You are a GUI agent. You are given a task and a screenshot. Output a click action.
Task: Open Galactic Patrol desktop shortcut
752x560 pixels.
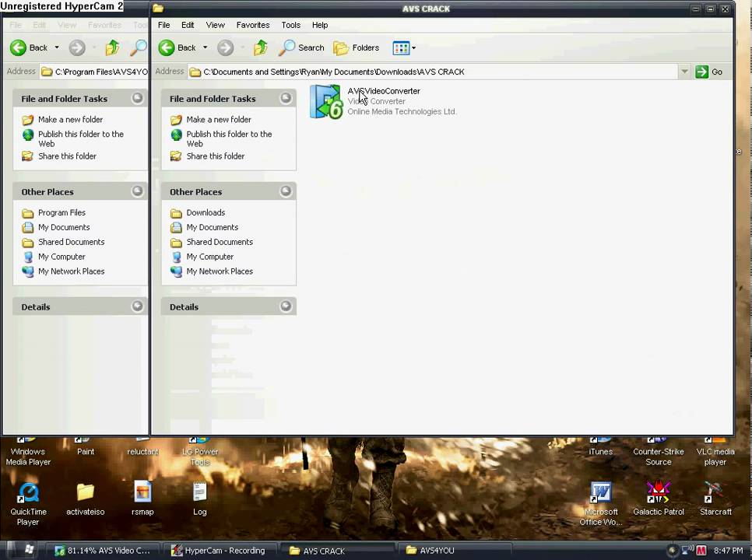point(659,499)
